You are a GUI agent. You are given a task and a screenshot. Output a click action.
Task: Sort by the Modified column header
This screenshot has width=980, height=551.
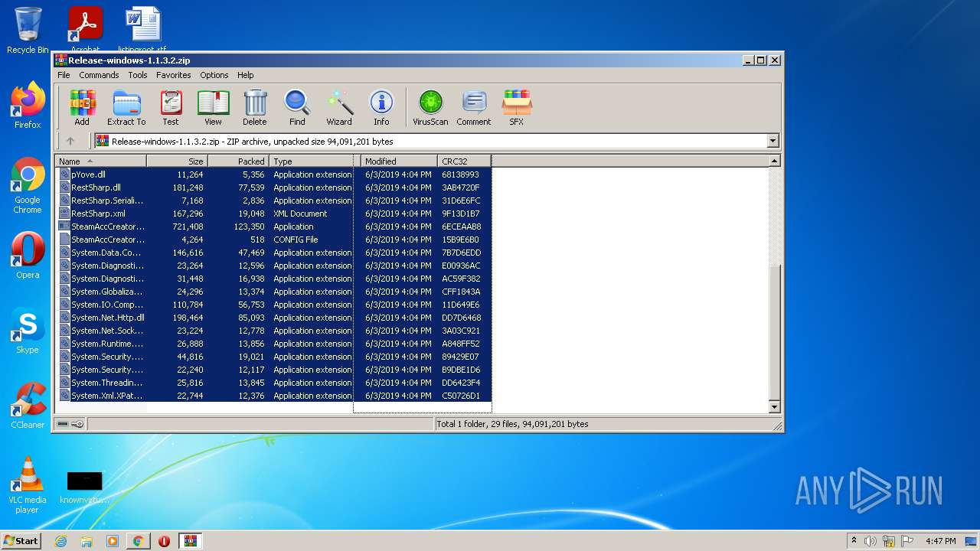pos(399,161)
